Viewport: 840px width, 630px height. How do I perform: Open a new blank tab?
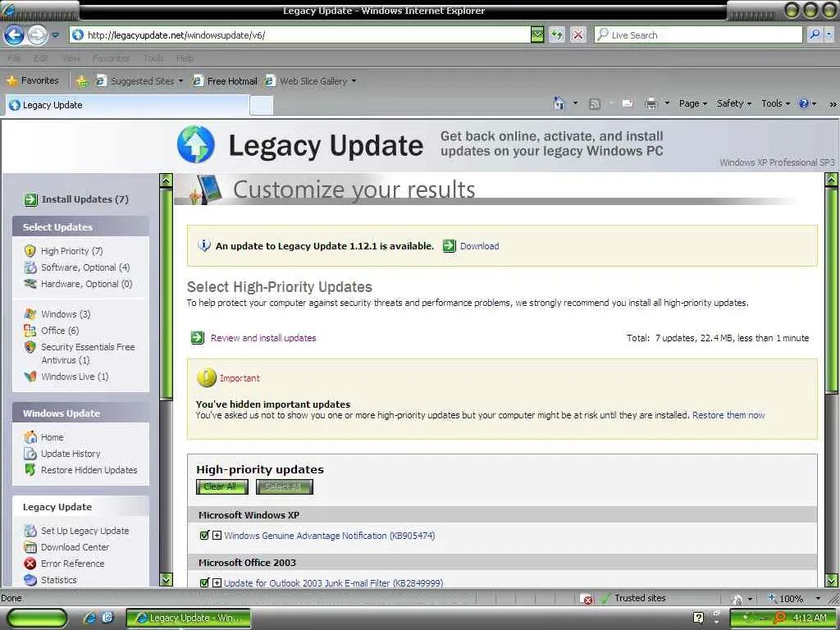pyautogui.click(x=262, y=106)
